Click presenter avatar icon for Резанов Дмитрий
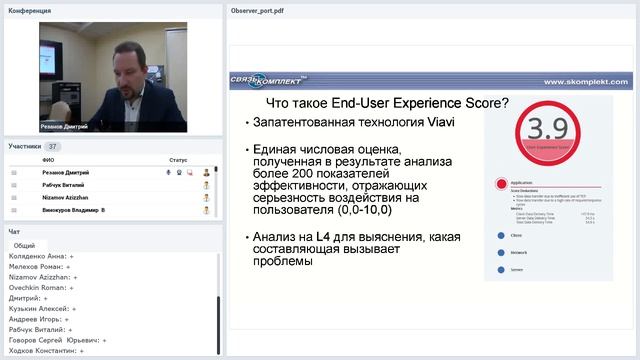640x360 pixels. 206,173
